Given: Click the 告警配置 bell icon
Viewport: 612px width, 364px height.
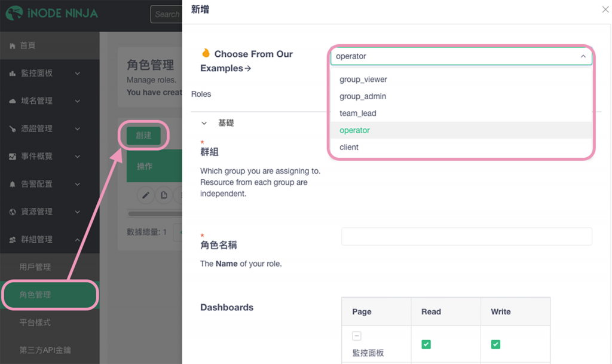Looking at the screenshot, I should tap(13, 184).
